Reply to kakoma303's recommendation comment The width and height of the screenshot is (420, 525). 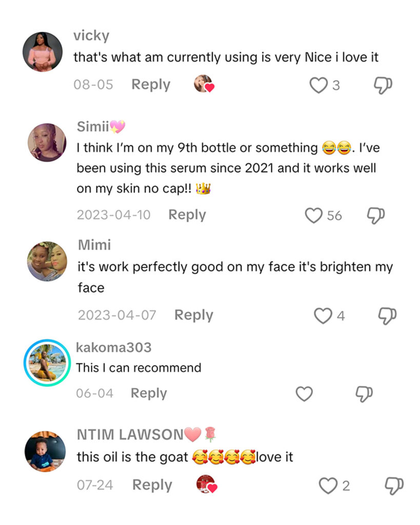(x=149, y=393)
